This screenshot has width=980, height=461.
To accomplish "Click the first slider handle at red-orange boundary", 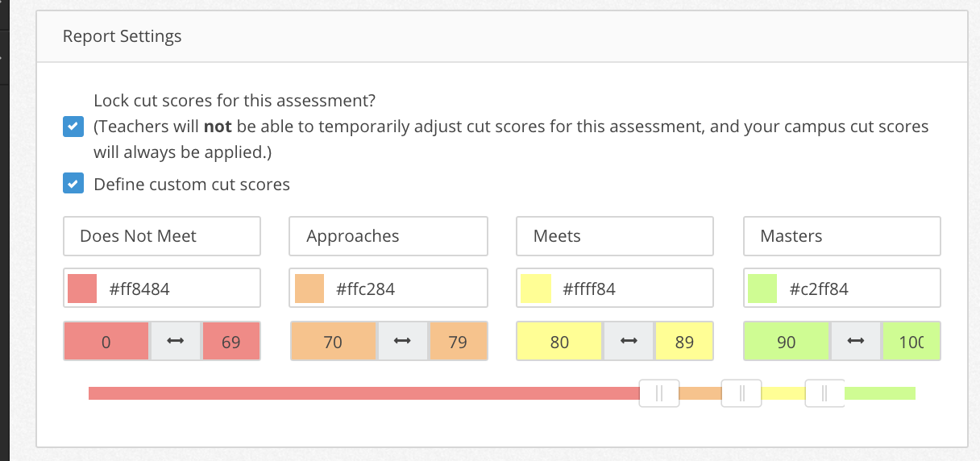I will point(659,393).
